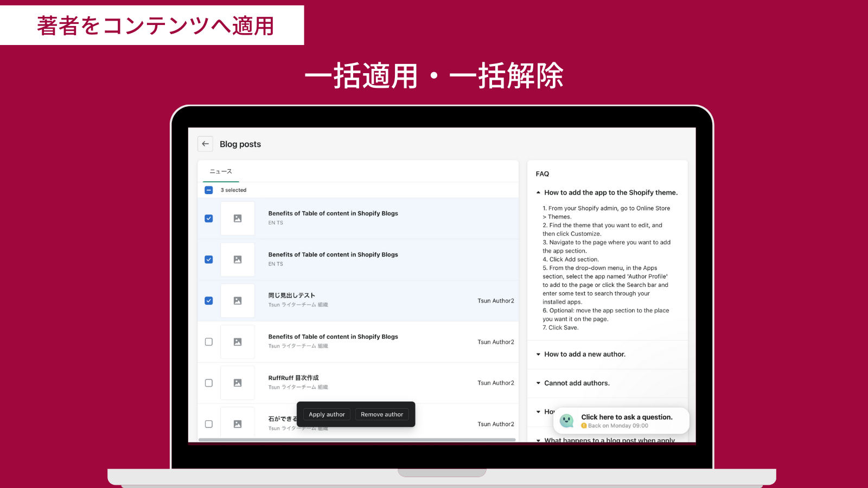Expand Cannot add authors FAQ item

tap(576, 383)
